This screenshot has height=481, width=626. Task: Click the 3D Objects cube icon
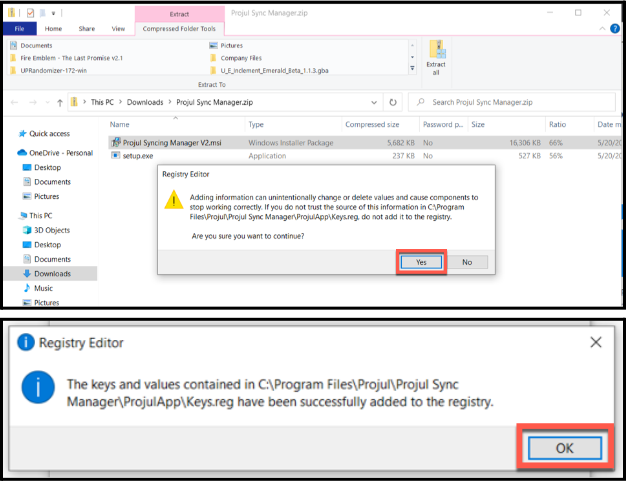(x=27, y=230)
